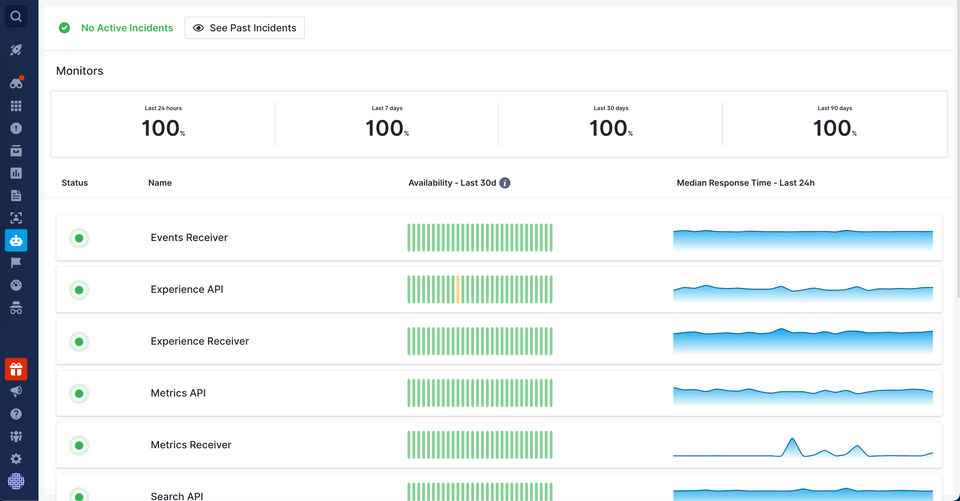Click the orange bar in Experience API availability
This screenshot has width=960, height=501.
457,290
